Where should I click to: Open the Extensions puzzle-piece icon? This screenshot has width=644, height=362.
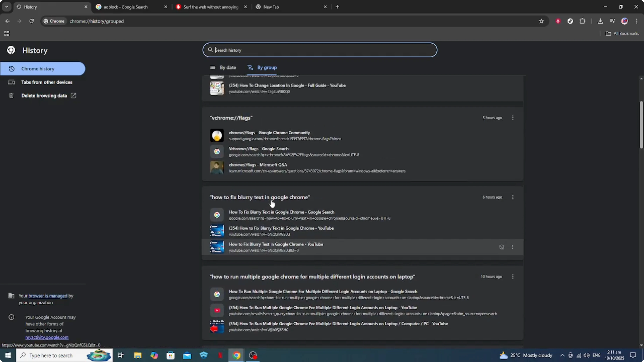(583, 21)
